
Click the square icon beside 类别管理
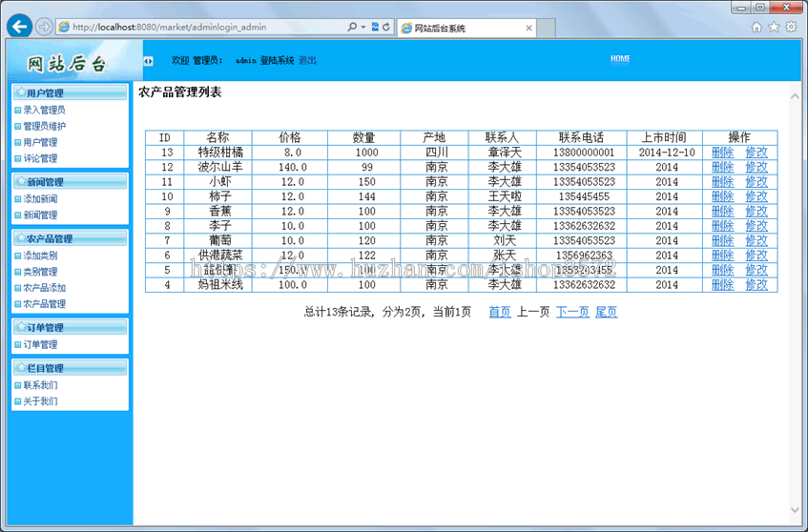[18, 272]
